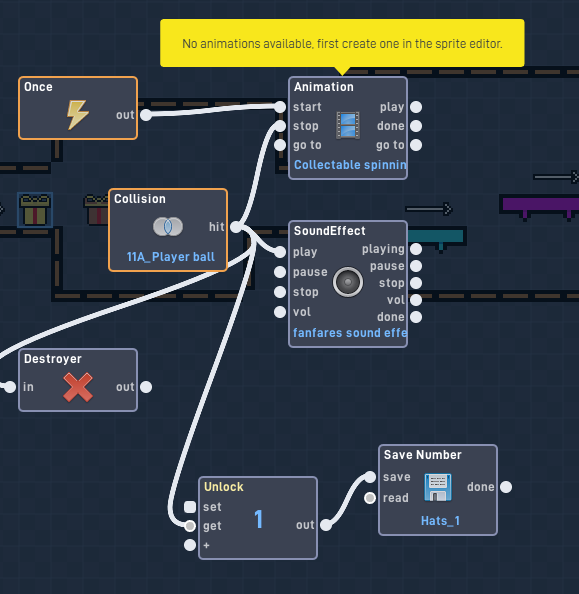Viewport: 579px width, 594px height.
Task: Click the floppy disk icon in Save Number
Action: coord(438,487)
